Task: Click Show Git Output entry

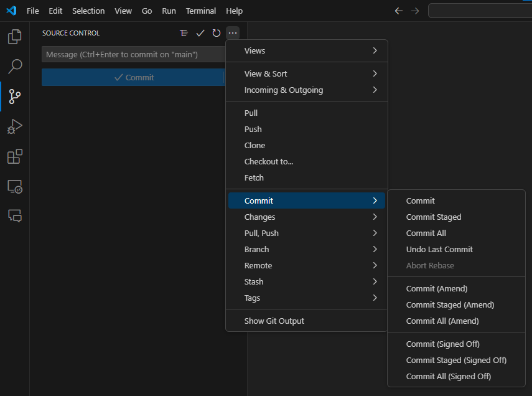Action: pos(274,321)
